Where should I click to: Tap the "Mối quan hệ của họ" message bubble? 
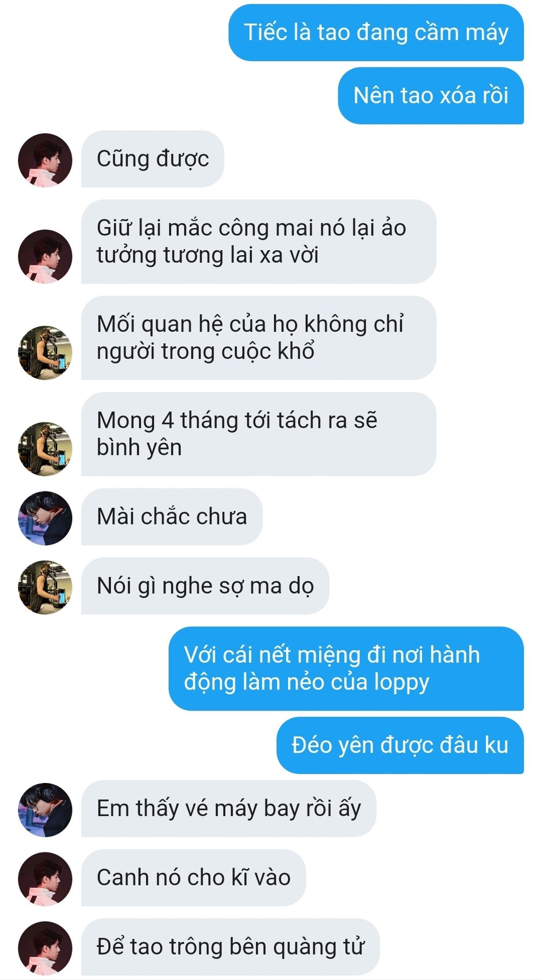pos(258,338)
